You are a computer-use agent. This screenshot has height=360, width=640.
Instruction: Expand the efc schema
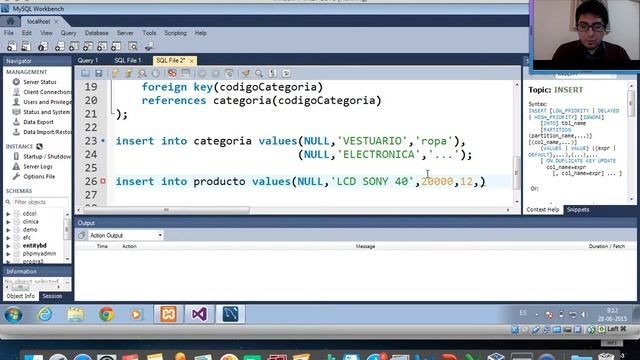(x=8, y=238)
